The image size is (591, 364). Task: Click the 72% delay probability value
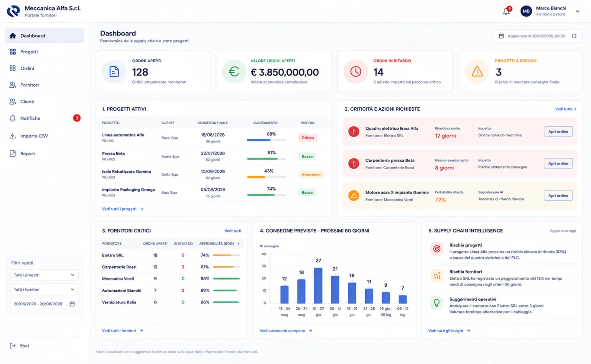point(440,200)
